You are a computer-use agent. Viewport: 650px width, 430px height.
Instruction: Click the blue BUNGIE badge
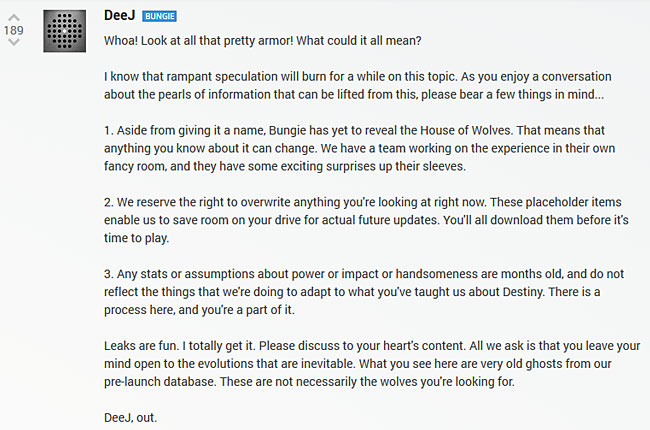tap(160, 16)
